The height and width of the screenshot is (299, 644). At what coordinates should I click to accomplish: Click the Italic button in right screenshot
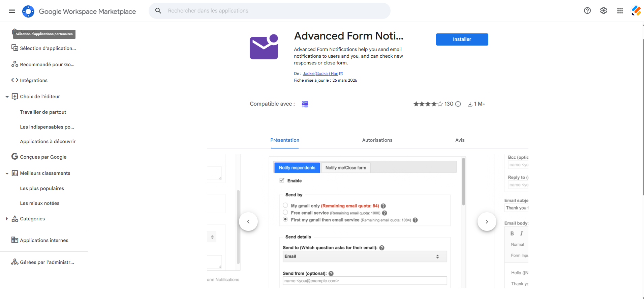pos(521,234)
